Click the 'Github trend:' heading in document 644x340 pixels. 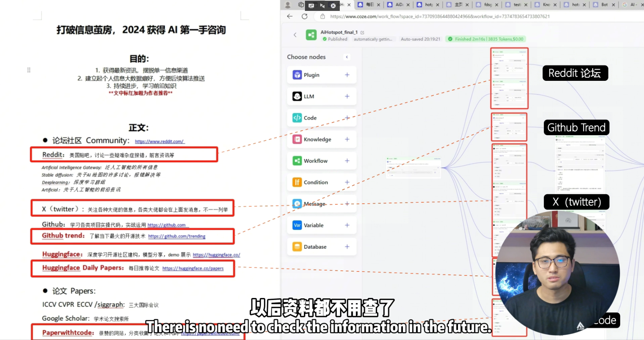[63, 236]
